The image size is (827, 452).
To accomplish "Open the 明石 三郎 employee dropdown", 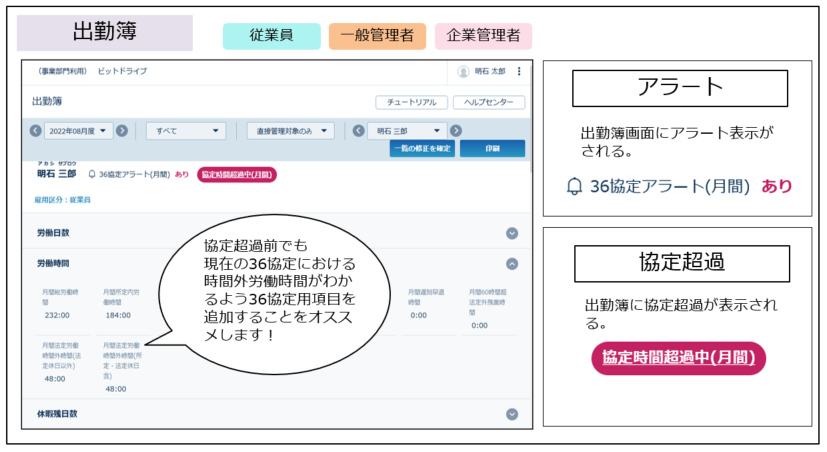I will click(x=406, y=131).
